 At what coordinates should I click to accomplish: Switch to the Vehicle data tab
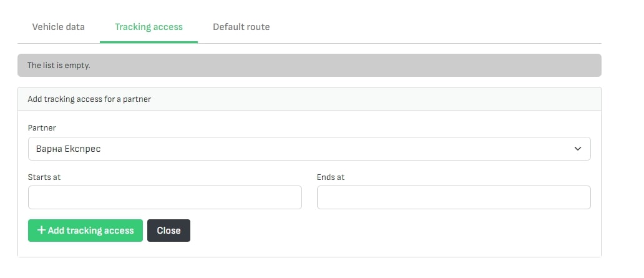(x=58, y=27)
